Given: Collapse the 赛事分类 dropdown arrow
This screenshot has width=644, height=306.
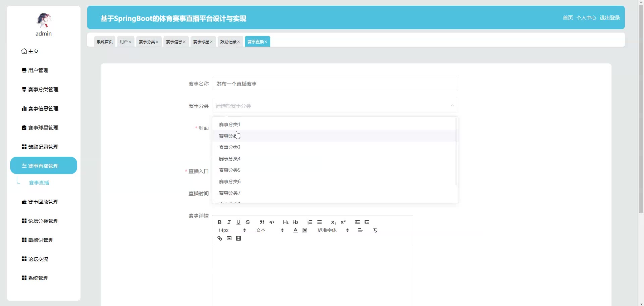Looking at the screenshot, I should [452, 106].
